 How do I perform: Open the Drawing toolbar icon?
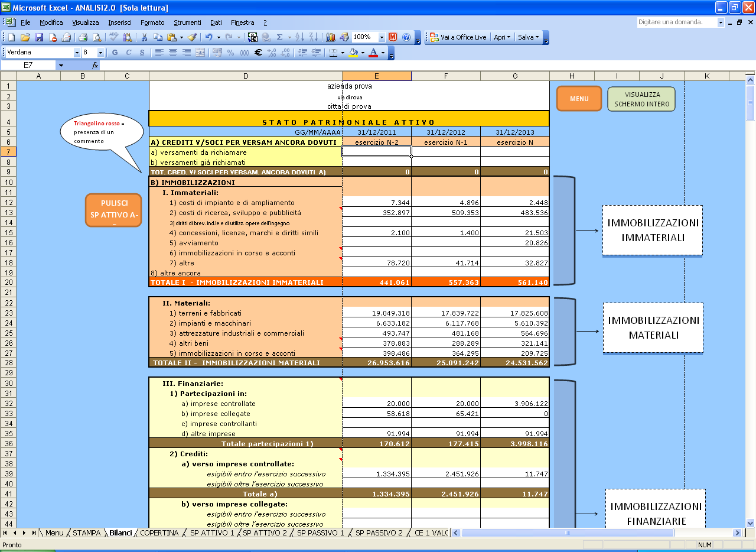tap(344, 37)
